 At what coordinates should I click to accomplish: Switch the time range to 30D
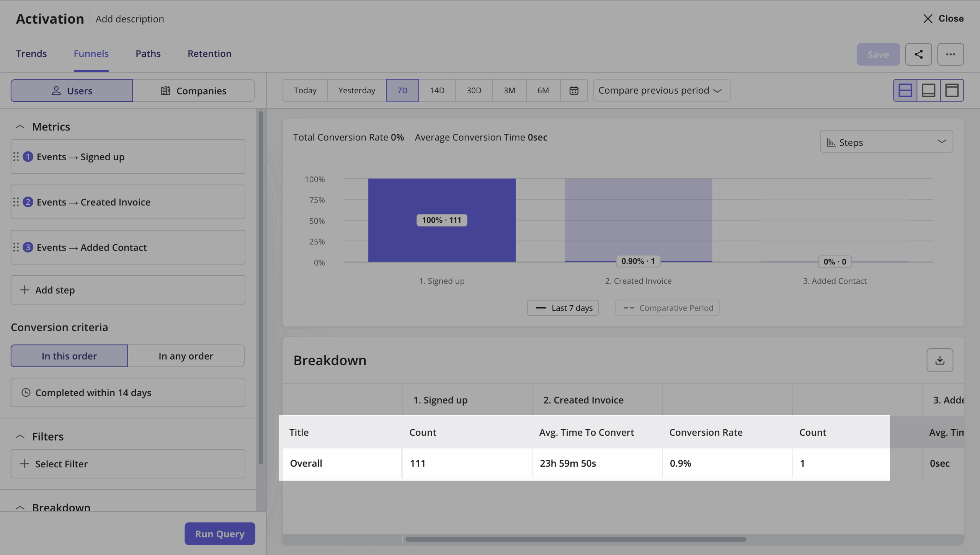[474, 90]
